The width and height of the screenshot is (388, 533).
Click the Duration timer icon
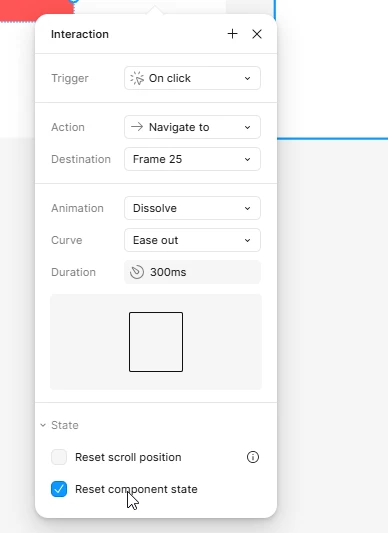[137, 272]
